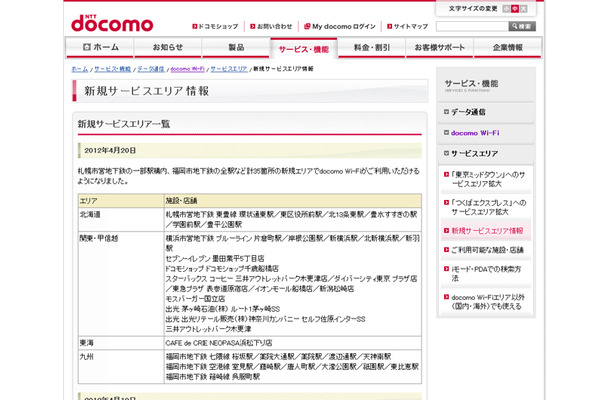This screenshot has height=400, width=610.
Task: Click the 施設・店舗 table column header
Action: click(x=293, y=201)
